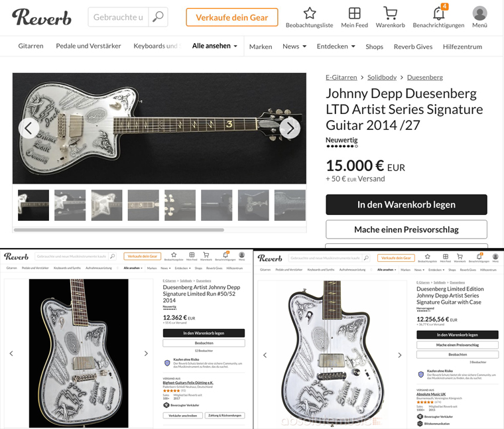
Task: Expand the Alle ansehen dropdown
Action: [214, 46]
